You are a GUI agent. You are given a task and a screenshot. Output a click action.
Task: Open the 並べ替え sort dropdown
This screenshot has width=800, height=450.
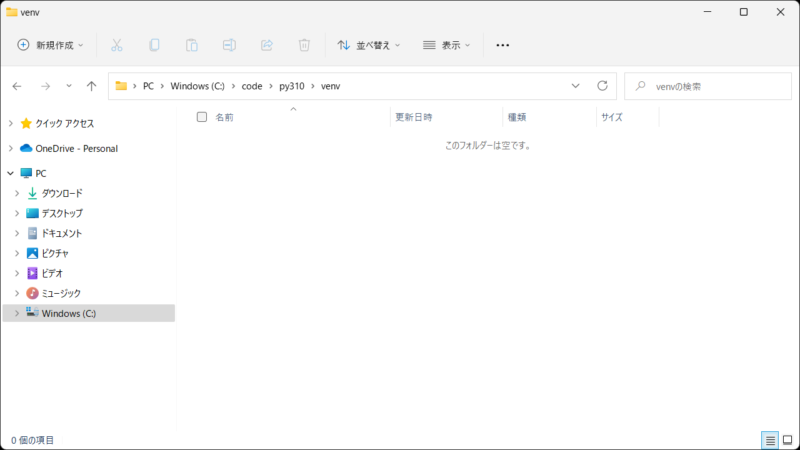coord(368,45)
